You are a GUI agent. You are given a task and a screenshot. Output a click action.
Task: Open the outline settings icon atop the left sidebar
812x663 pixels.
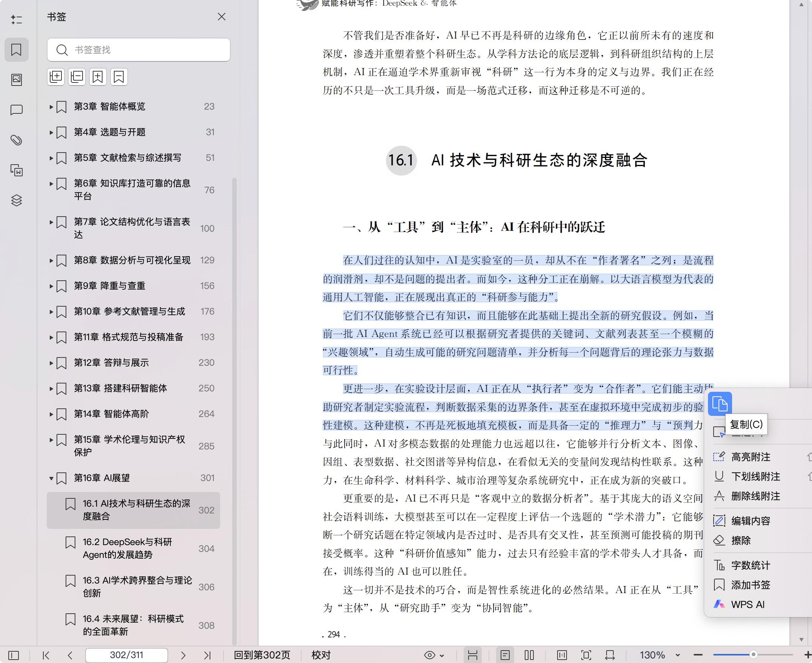(16, 20)
